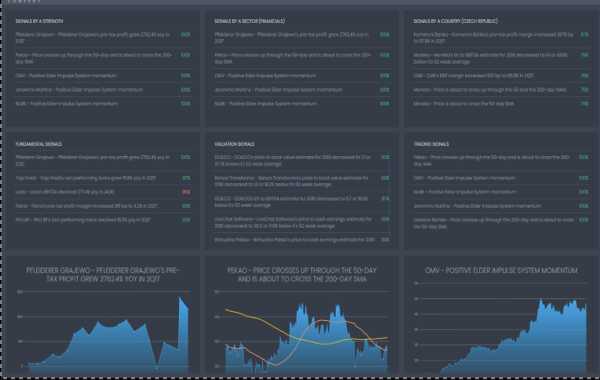
Task: Open Pekao price crossing signal in Sector panel
Action: [302, 58]
